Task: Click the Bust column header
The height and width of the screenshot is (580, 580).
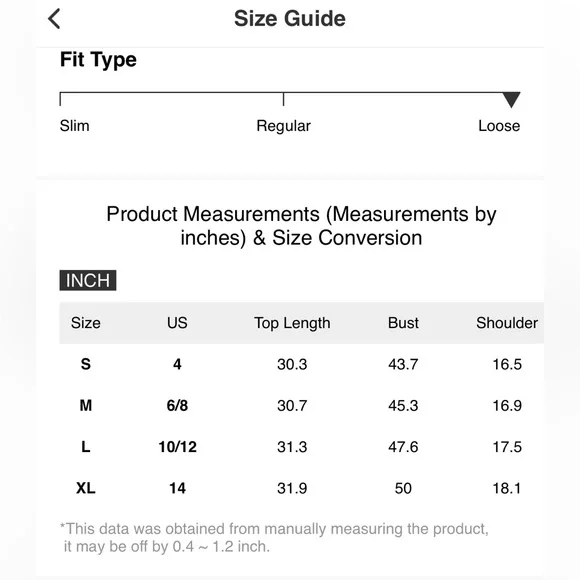Action: (403, 323)
